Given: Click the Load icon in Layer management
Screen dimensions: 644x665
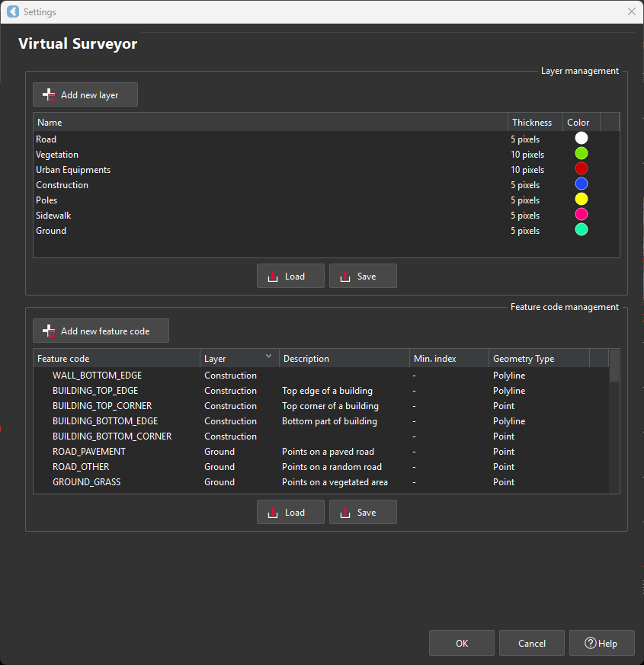Looking at the screenshot, I should 273,277.
